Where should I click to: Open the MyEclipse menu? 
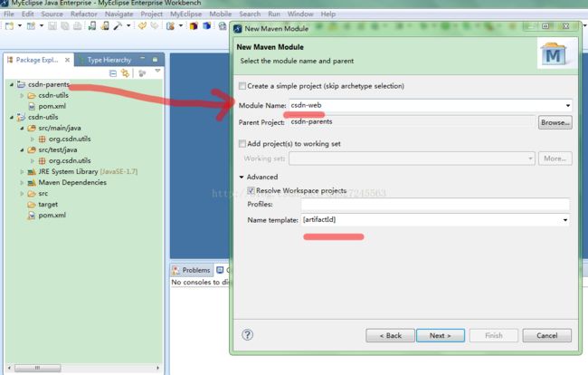tap(185, 14)
